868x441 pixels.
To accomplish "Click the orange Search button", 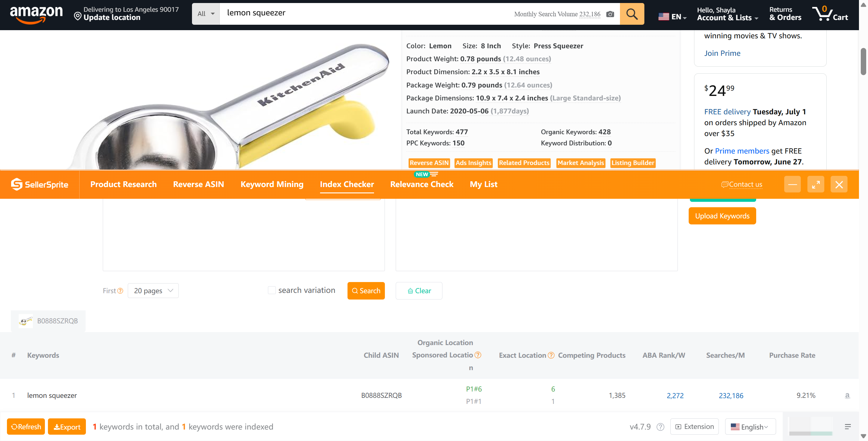I will [366, 290].
